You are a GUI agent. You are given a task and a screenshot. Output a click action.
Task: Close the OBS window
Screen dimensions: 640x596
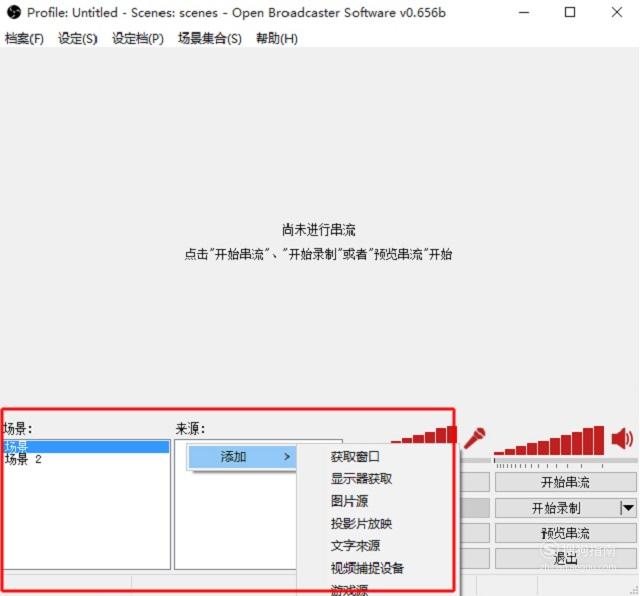tap(617, 12)
